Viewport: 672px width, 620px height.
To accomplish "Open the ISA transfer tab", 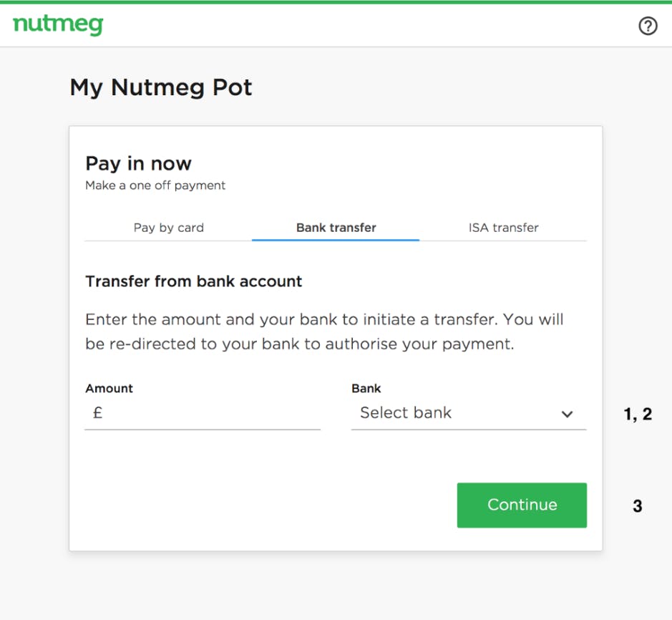I will point(503,227).
